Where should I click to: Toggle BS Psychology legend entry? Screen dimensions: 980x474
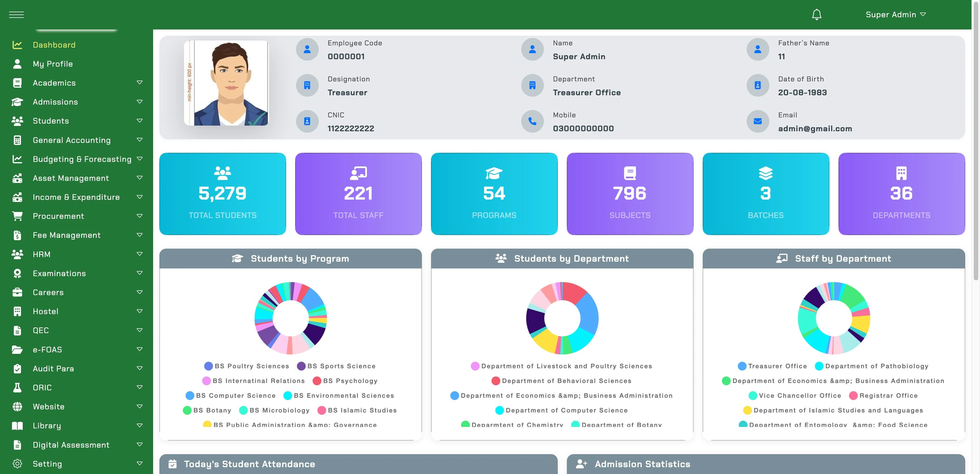pyautogui.click(x=345, y=381)
